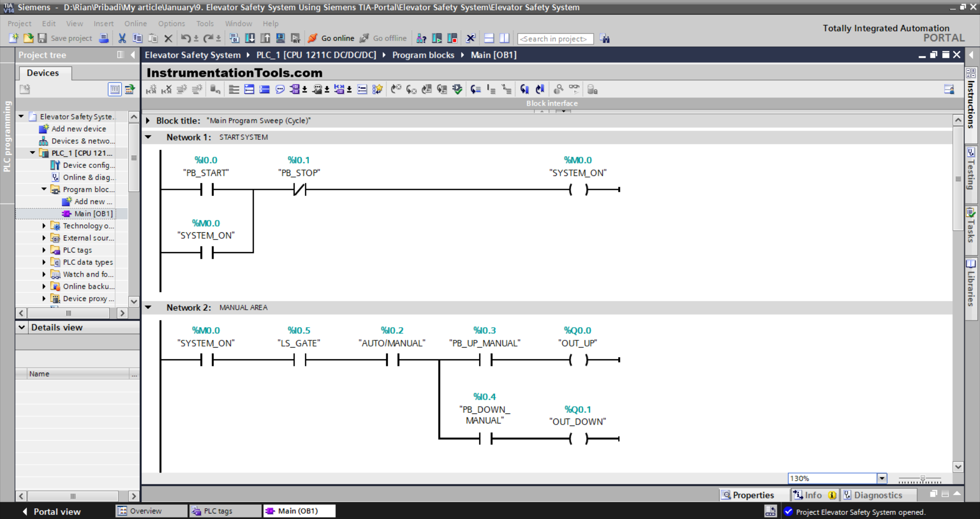Click the Cross-references X icon
The image size is (980, 519).
tap(471, 38)
